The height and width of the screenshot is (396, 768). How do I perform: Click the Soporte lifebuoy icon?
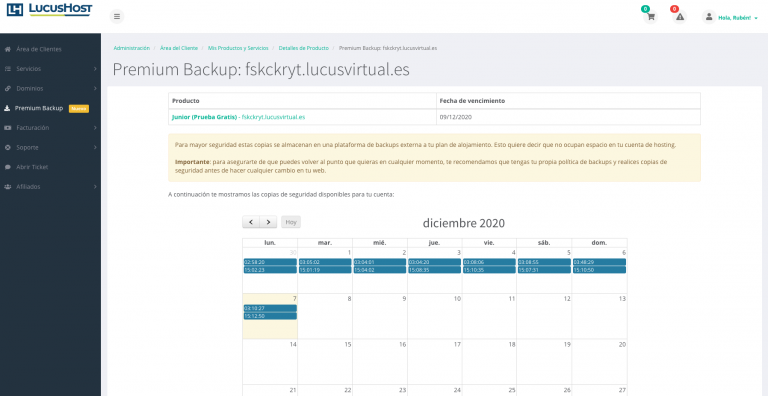tap(7, 148)
